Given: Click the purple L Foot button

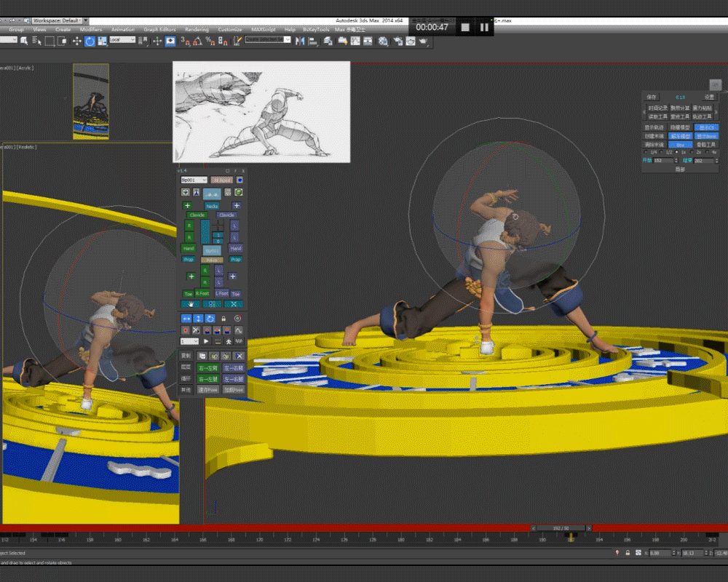Looking at the screenshot, I should point(222,294).
